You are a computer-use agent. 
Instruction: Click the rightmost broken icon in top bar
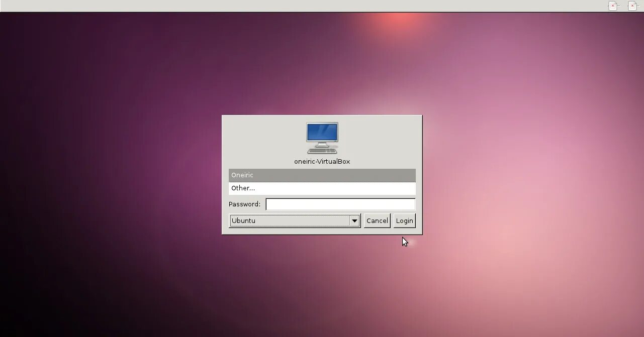point(632,6)
